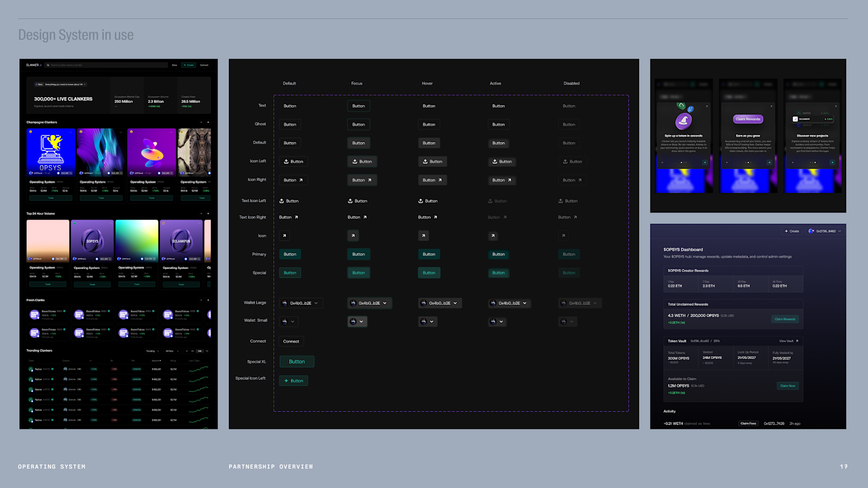868x488 pixels.
Task: Click the Ghost button in the Hover column
Action: click(x=429, y=125)
